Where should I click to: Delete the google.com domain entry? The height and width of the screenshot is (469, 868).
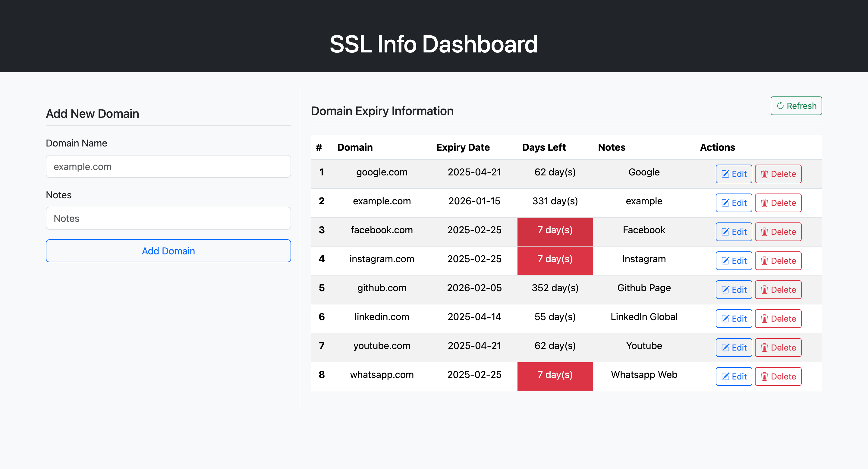(778, 174)
